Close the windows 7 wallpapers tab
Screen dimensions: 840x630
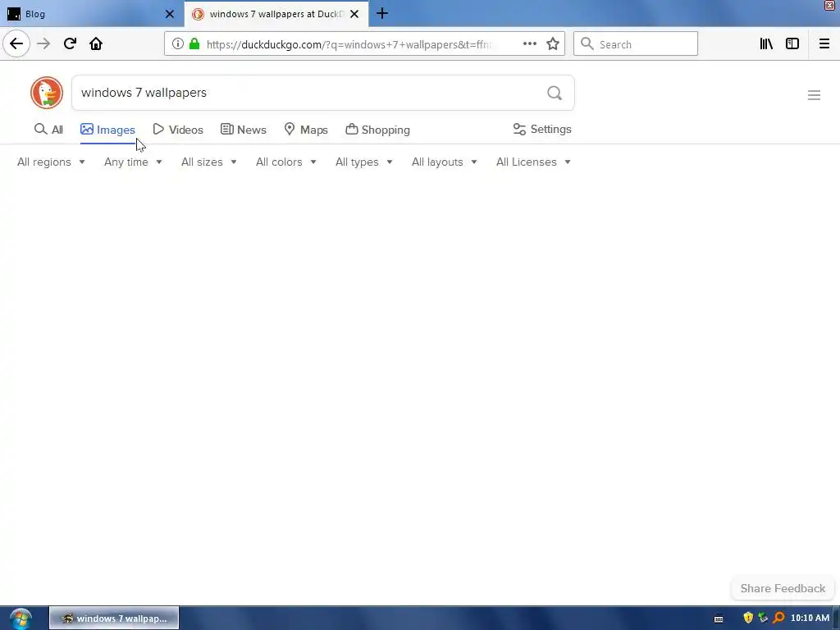(x=354, y=14)
